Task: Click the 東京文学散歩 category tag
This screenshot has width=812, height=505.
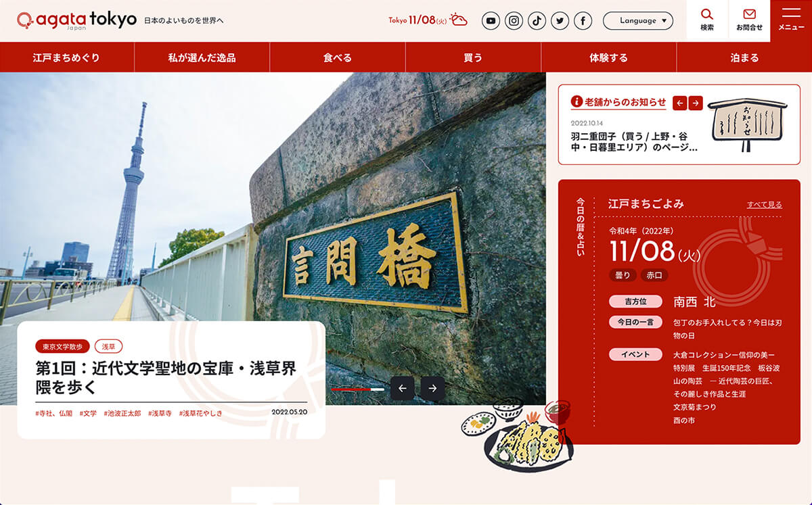Action: pyautogui.click(x=62, y=346)
